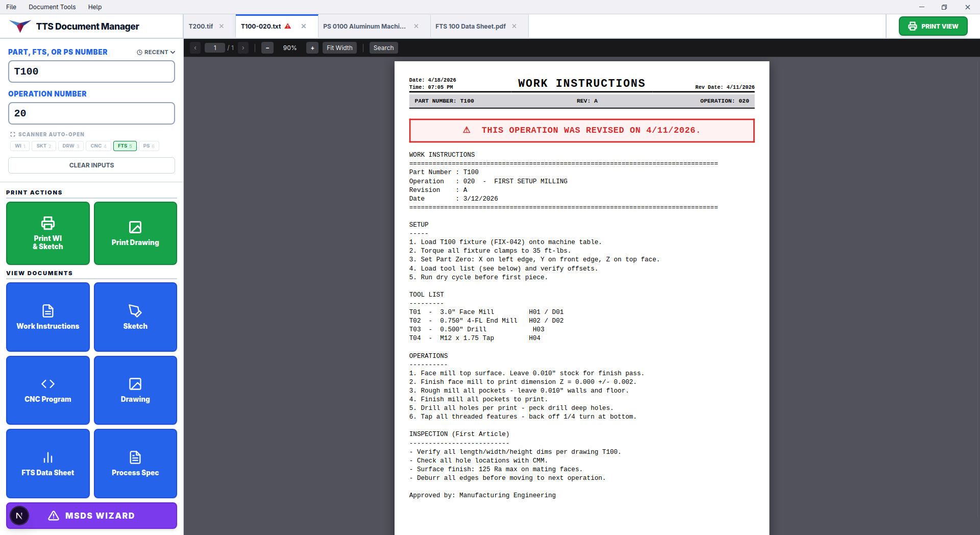Edit the Operation Number field
Viewport: 980px width, 535px height.
pyautogui.click(x=91, y=113)
